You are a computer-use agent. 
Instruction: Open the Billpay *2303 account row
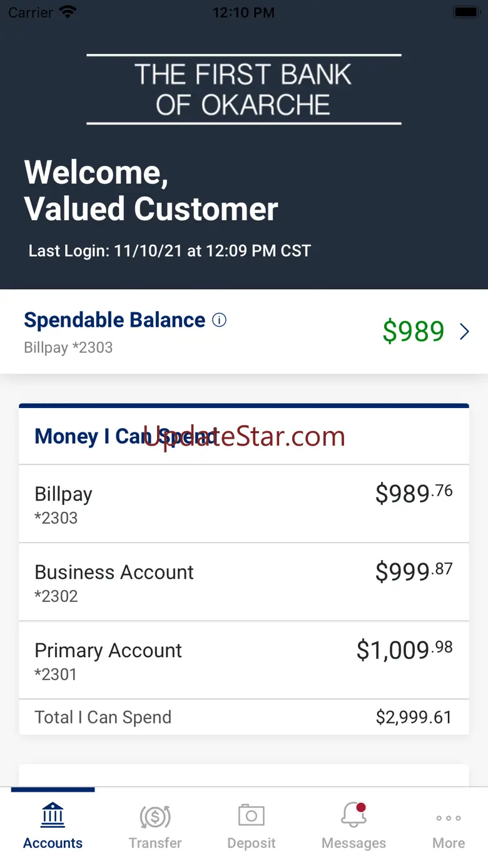point(244,504)
